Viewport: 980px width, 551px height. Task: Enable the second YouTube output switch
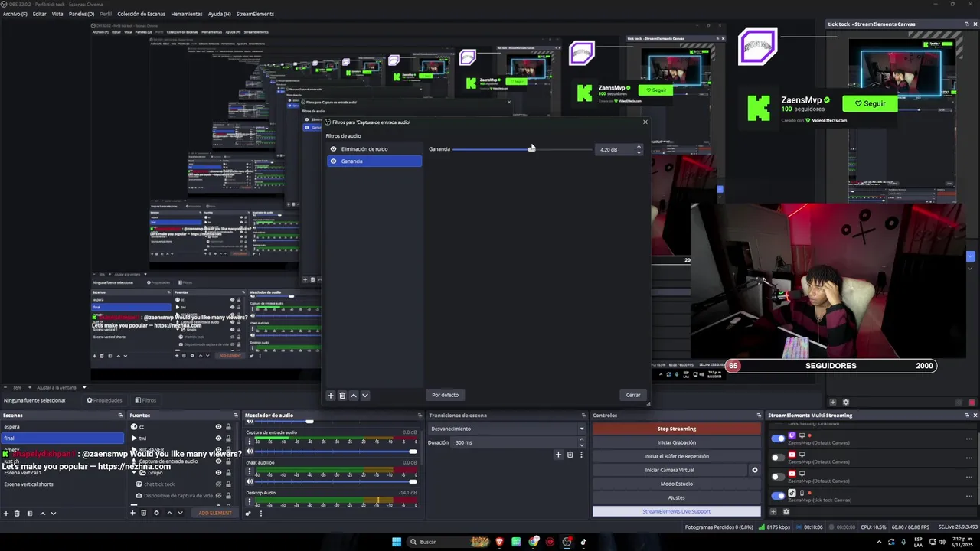[778, 476]
